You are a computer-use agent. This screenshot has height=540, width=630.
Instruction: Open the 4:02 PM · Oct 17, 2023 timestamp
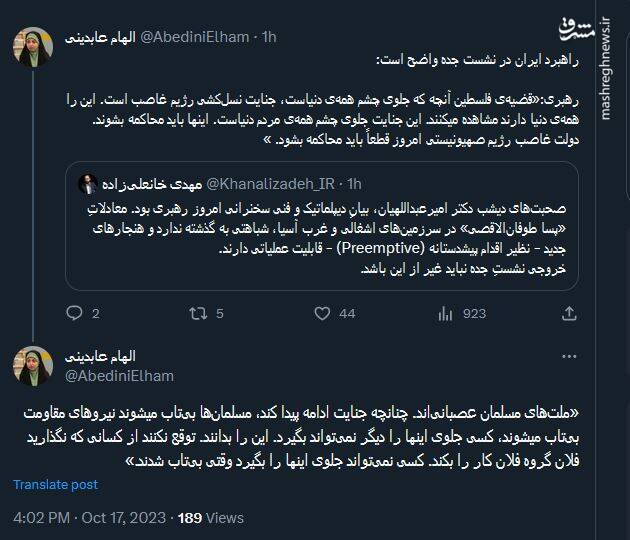click(x=88, y=518)
